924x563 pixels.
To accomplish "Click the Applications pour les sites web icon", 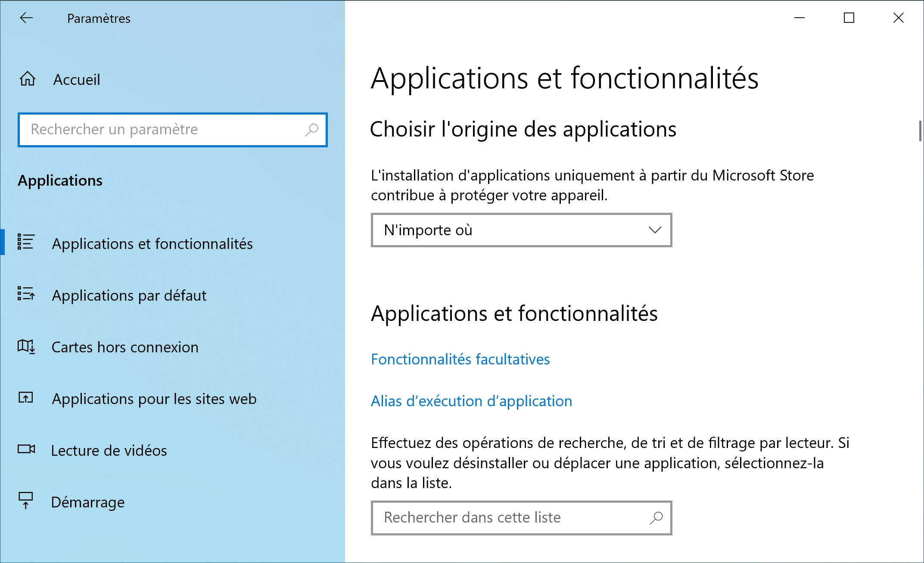I will coord(26,397).
